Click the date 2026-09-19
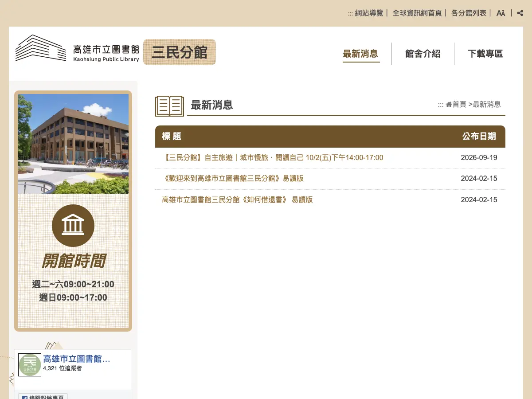Viewport: 532px width, 399px height. coord(479,157)
